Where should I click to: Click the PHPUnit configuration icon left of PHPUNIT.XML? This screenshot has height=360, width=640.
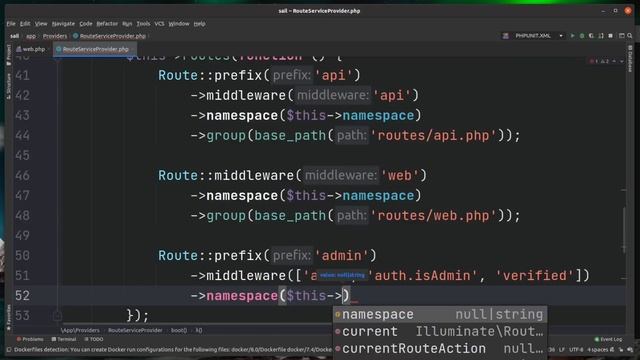click(x=506, y=36)
